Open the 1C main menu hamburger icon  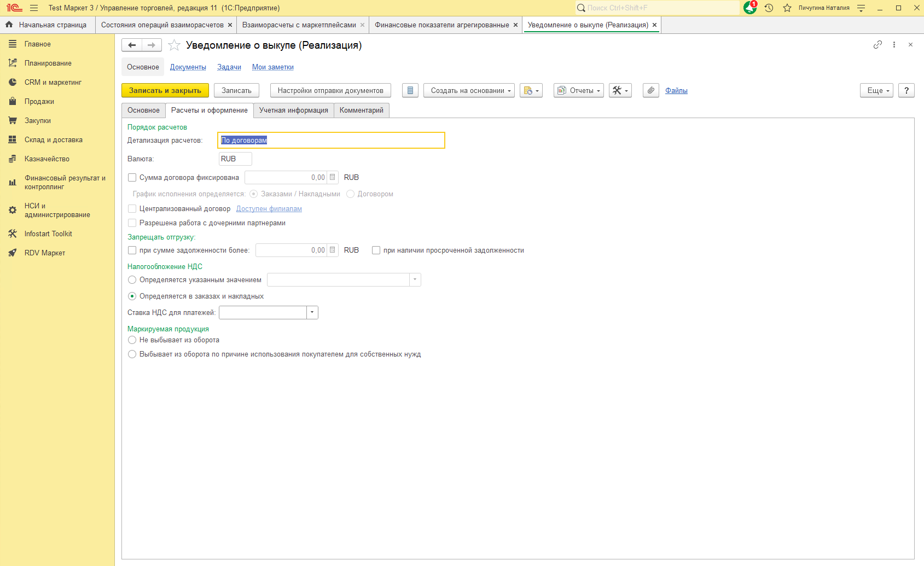[x=34, y=8]
